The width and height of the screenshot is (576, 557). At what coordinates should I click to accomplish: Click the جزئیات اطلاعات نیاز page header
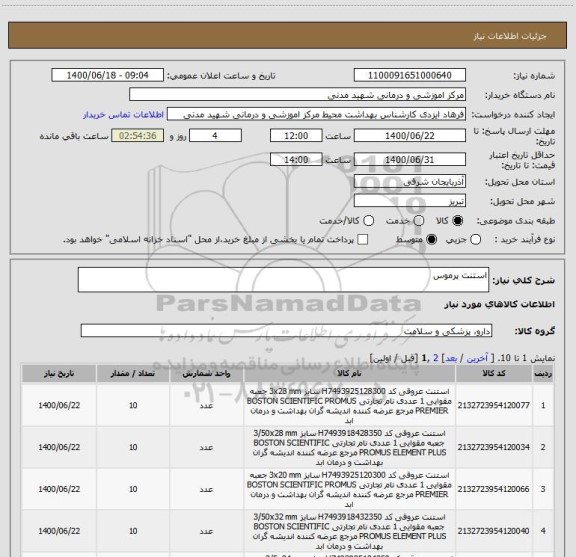pyautogui.click(x=510, y=36)
